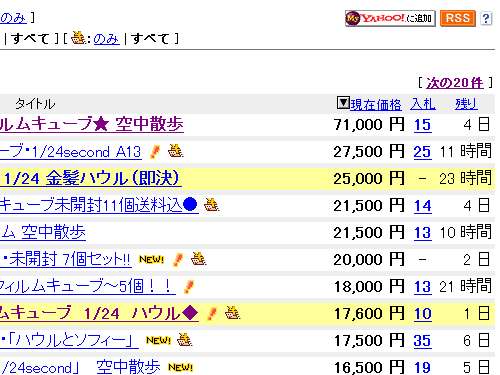
Task: Click the question mark help icon
Action: click(x=486, y=18)
